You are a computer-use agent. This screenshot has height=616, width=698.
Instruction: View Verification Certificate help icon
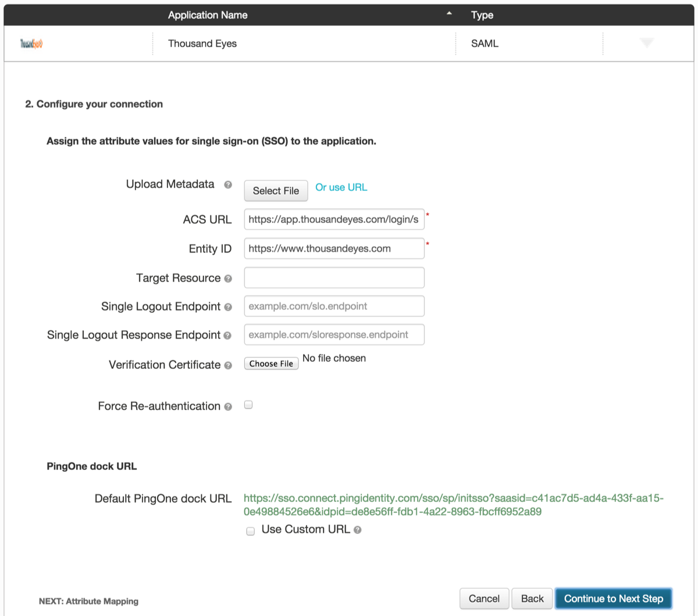coord(228,365)
